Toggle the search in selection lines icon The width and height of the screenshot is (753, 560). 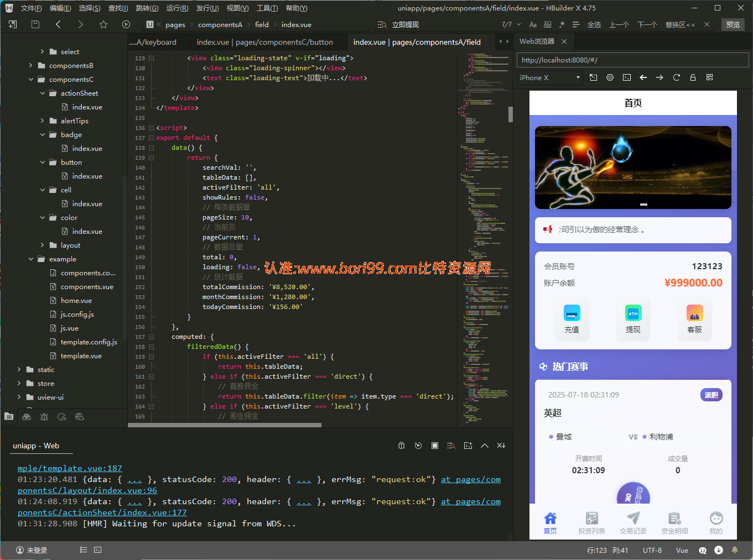tap(576, 24)
